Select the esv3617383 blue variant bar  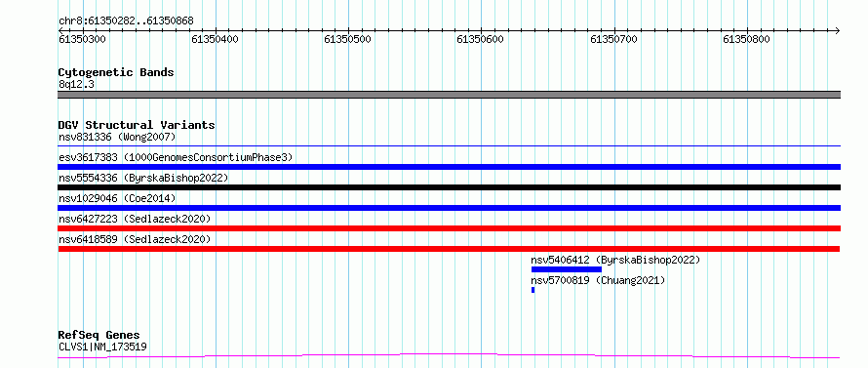(449, 167)
